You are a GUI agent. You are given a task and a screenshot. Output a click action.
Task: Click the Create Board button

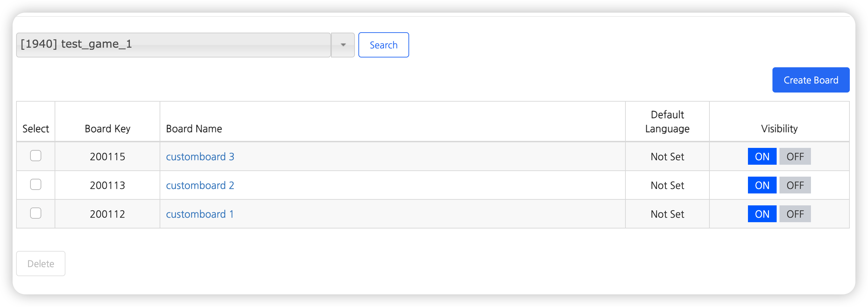pos(811,80)
